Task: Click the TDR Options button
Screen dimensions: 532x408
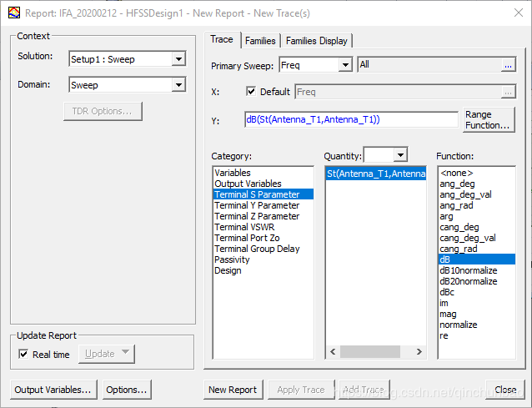Action: (x=103, y=111)
